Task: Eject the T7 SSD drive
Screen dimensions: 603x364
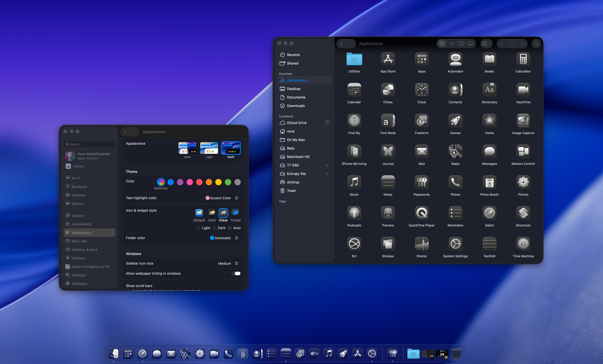Action: [x=327, y=165]
